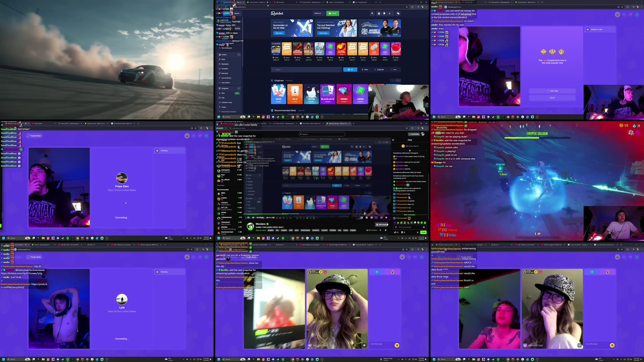Open Windows Start in taskbar under Rainbet frame
This screenshot has width=644, height=362.
pyautogui.click(x=219, y=117)
